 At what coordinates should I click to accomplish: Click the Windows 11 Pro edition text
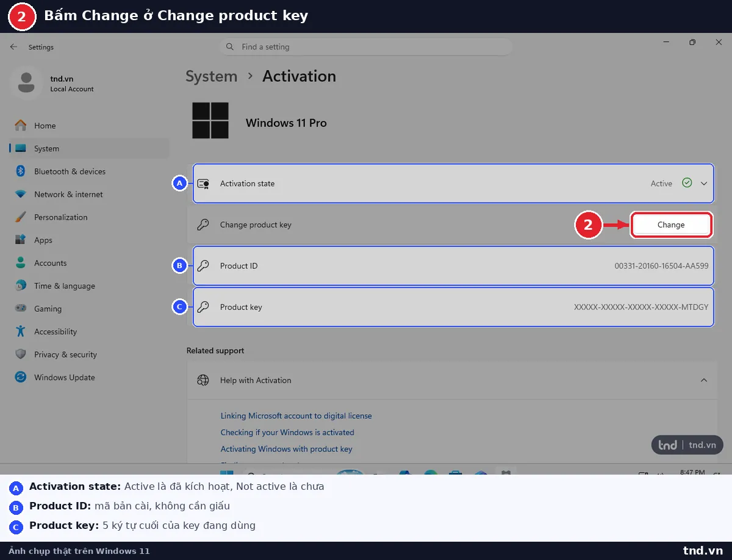(286, 123)
